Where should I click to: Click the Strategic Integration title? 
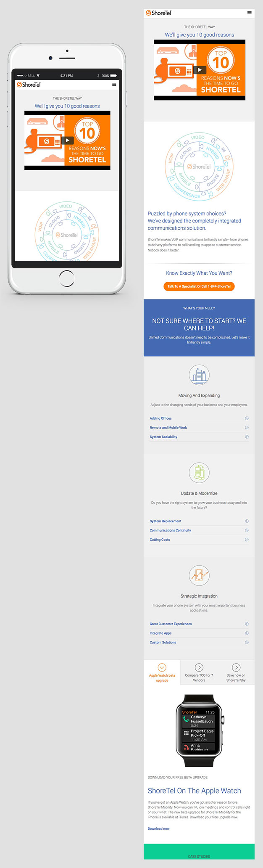pyautogui.click(x=199, y=596)
